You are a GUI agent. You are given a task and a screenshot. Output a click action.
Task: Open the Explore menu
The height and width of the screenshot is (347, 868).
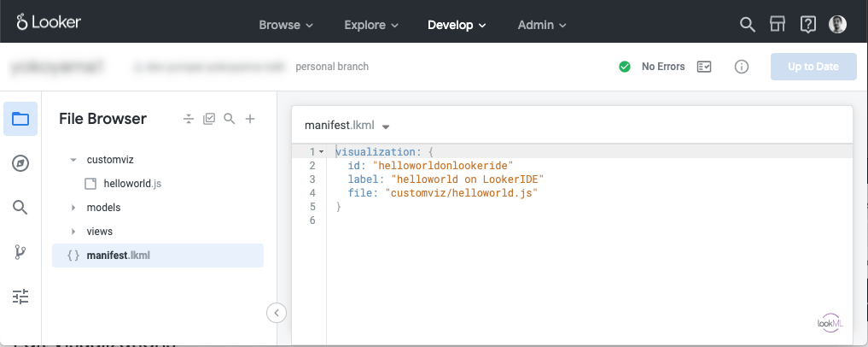coord(371,25)
